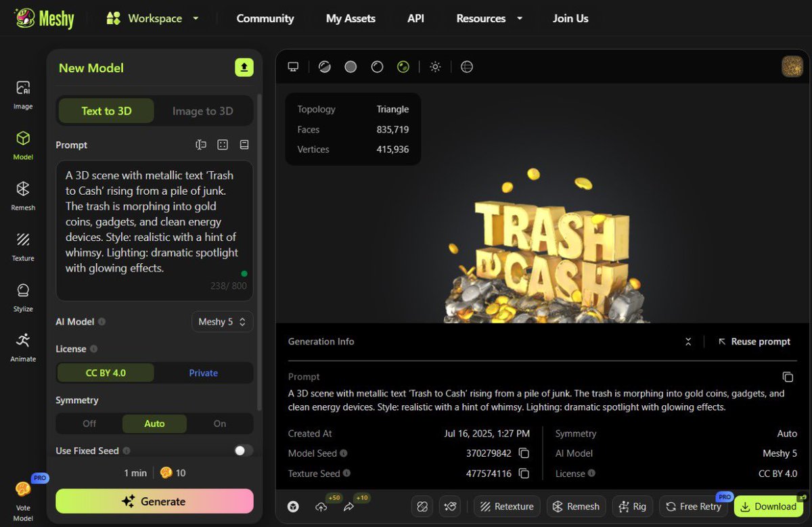Screen dimensions: 812x527
Task: Select the Model tool in sidebar
Action: click(x=23, y=145)
